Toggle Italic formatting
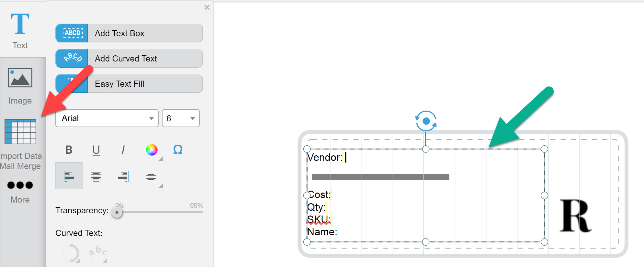Image resolution: width=644 pixels, height=267 pixels. click(x=123, y=150)
